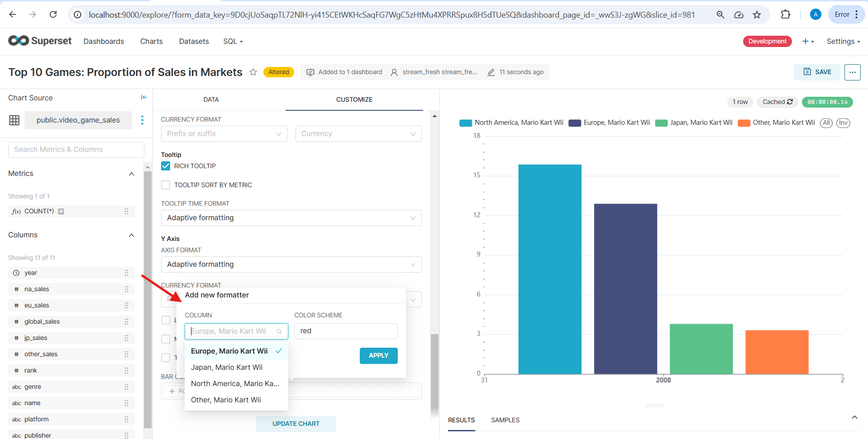Favorite the chart with star icon

(x=253, y=72)
